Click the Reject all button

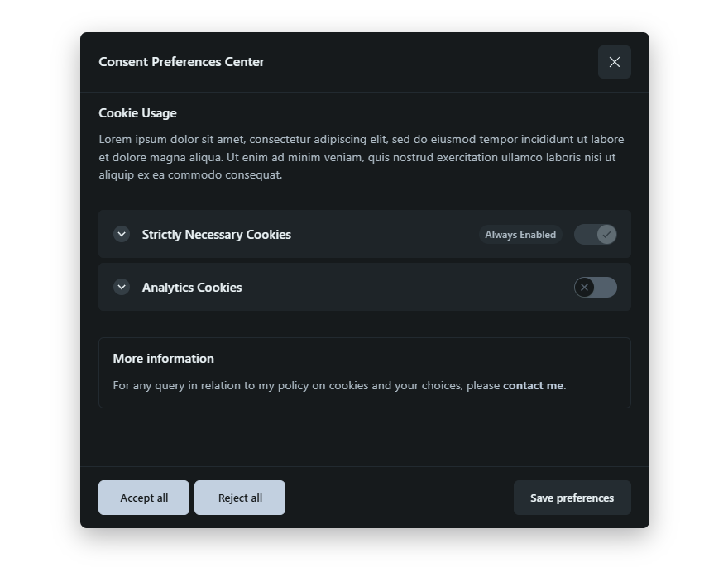pos(239,498)
